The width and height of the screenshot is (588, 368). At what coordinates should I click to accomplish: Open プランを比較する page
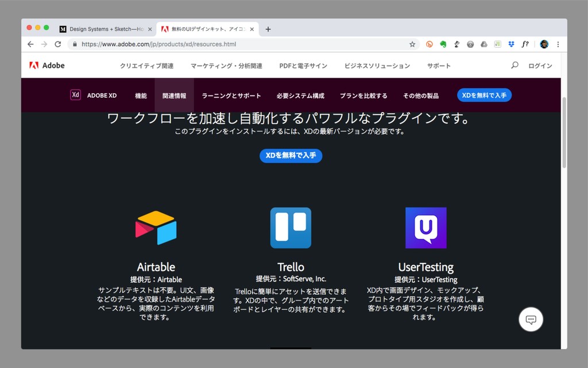(363, 96)
